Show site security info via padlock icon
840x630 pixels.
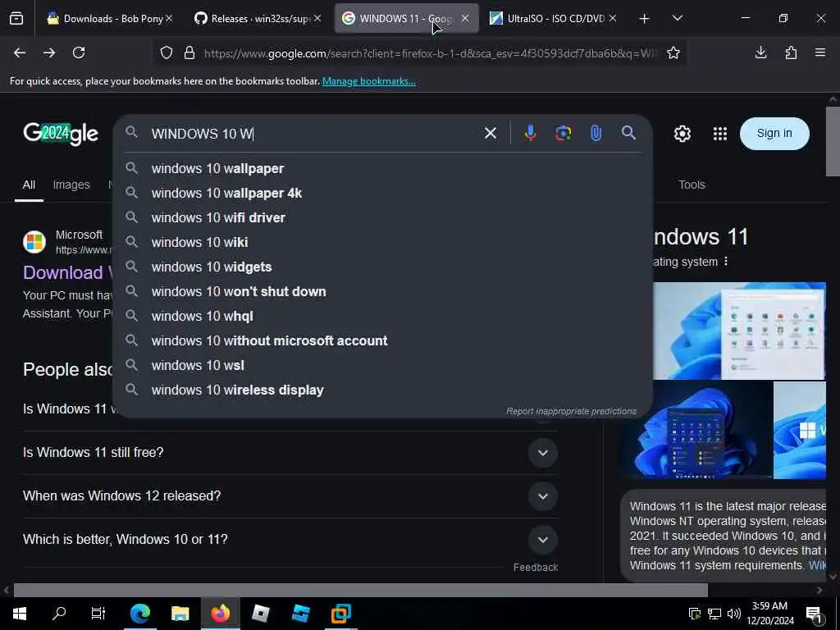189,52
